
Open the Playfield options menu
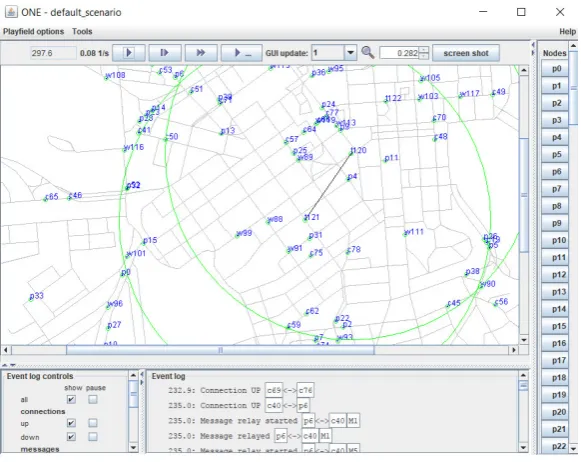pyautogui.click(x=33, y=31)
